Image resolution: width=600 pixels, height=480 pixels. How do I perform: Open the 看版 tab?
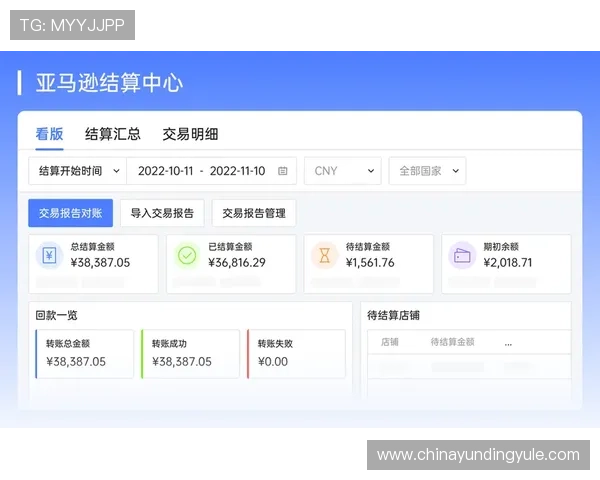pyautogui.click(x=49, y=134)
